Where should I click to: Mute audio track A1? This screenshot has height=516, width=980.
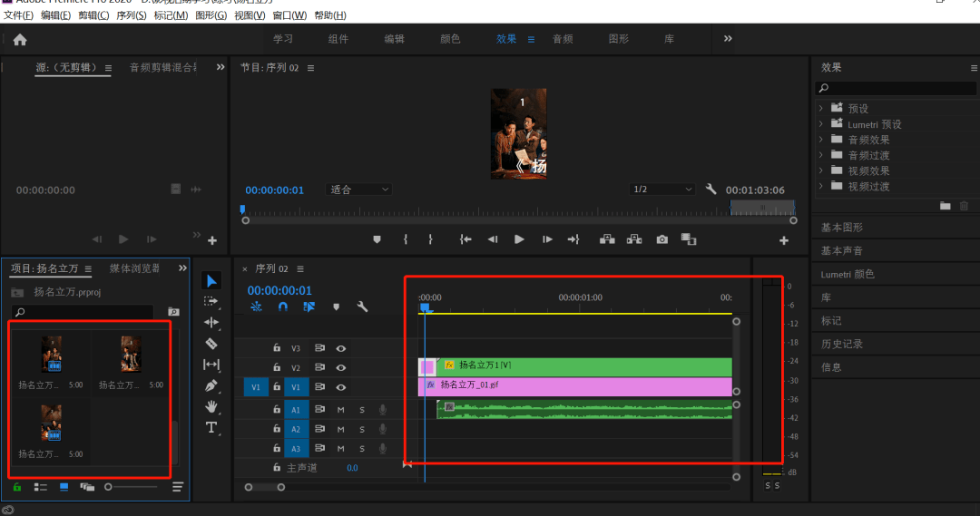pos(341,409)
